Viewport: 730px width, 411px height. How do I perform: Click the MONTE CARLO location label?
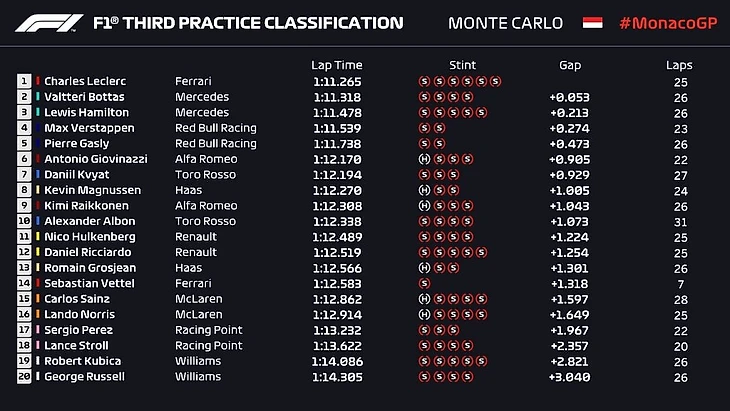click(x=505, y=23)
